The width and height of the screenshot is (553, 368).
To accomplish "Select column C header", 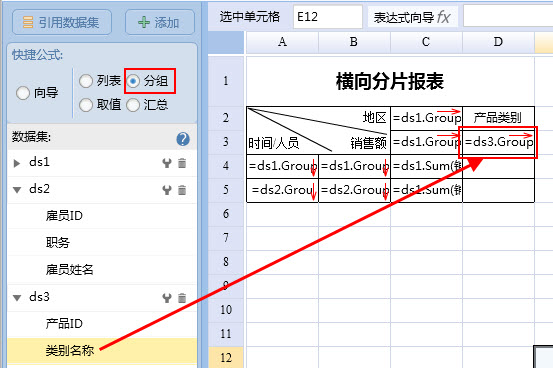I will click(x=426, y=42).
